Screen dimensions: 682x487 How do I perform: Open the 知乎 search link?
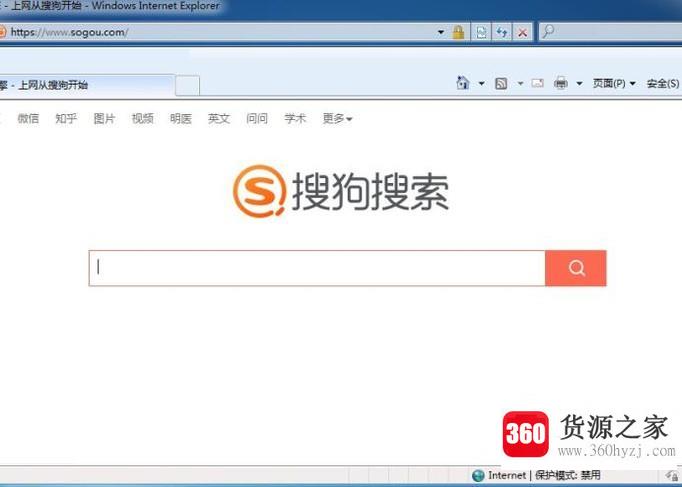point(66,118)
